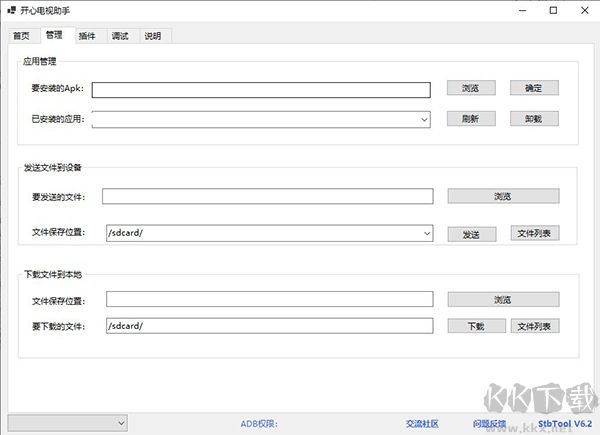This screenshot has height=435, width=600.
Task: Click the 下载 download button
Action: [471, 326]
